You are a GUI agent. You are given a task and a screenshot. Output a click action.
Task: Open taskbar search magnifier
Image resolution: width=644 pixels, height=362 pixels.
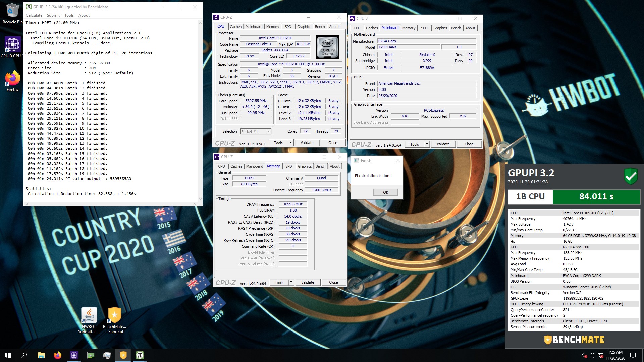(24, 355)
